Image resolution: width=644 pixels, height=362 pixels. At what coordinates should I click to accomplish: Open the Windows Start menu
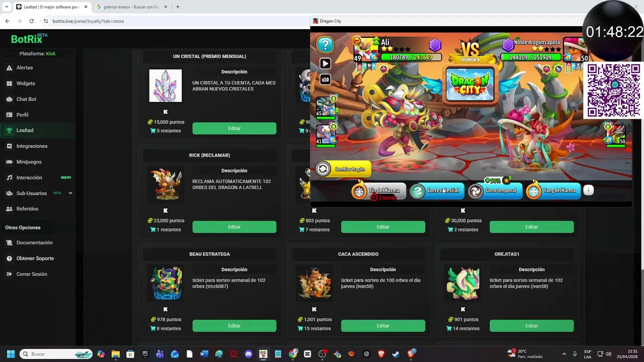[x=11, y=354]
